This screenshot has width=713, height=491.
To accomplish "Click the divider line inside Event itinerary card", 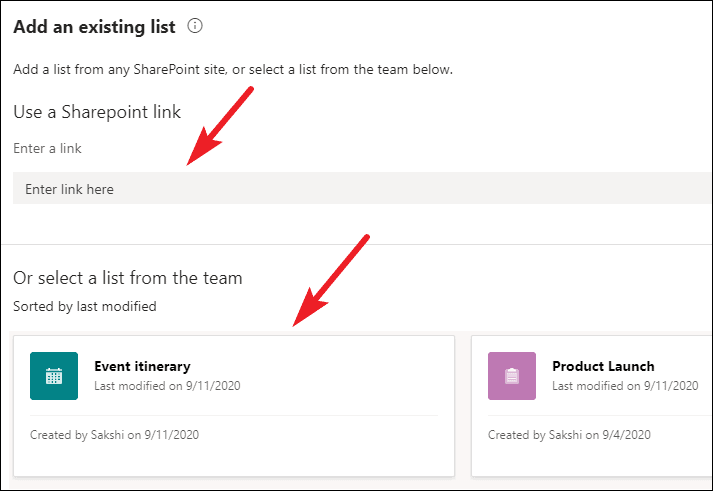I will (x=234, y=415).
